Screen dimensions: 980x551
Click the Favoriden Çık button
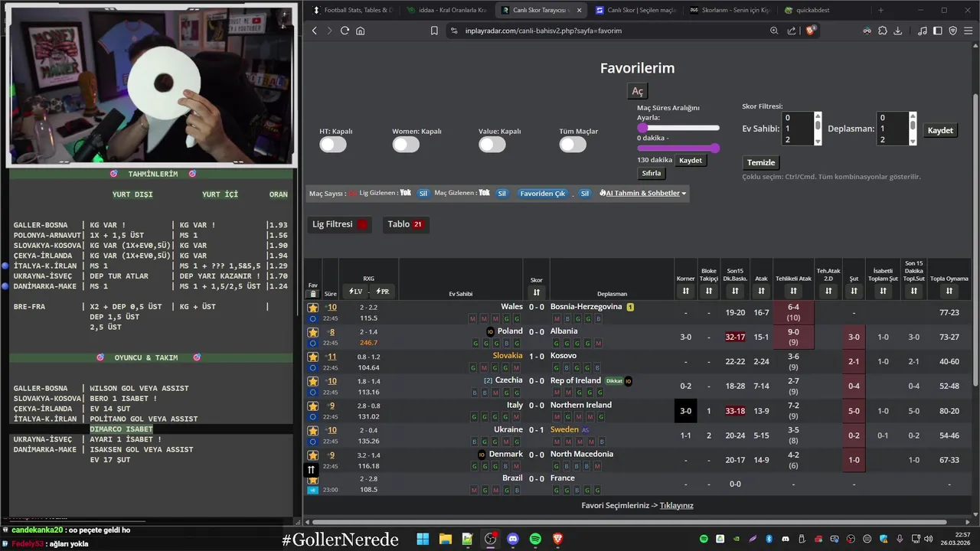543,194
